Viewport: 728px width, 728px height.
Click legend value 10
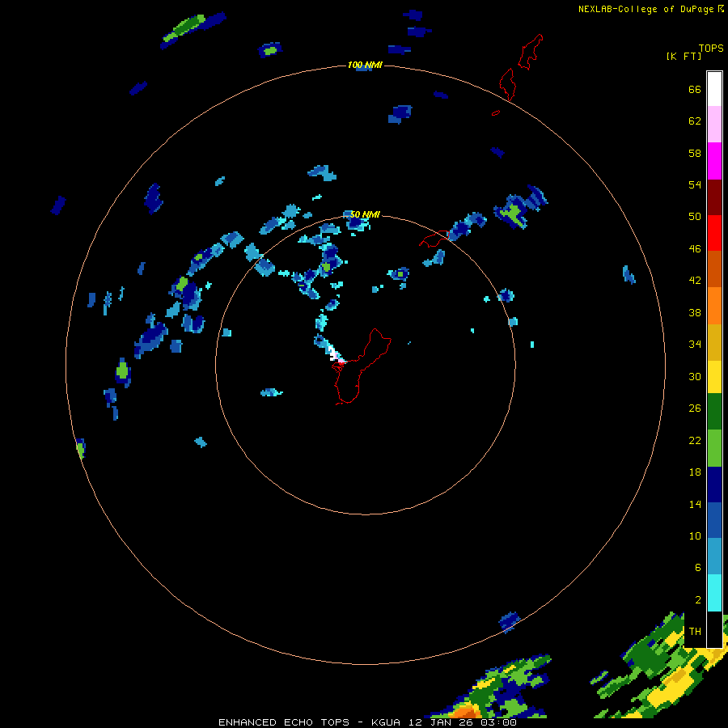695,535
